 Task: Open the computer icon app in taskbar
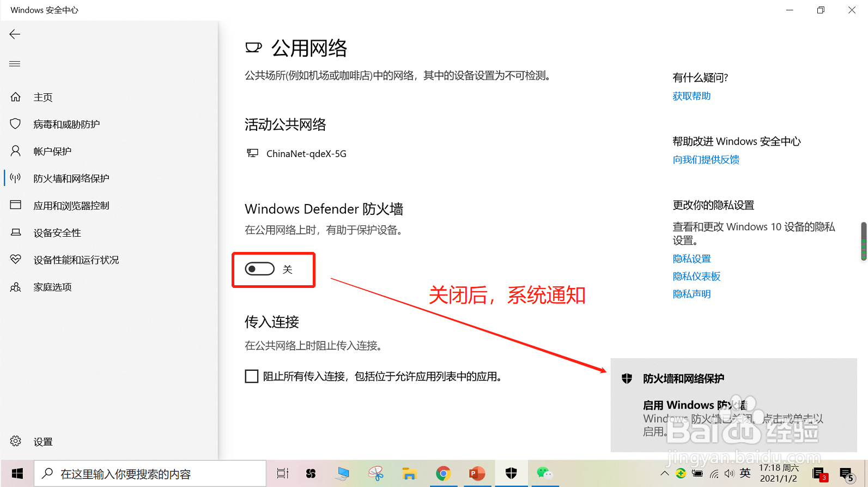342,473
